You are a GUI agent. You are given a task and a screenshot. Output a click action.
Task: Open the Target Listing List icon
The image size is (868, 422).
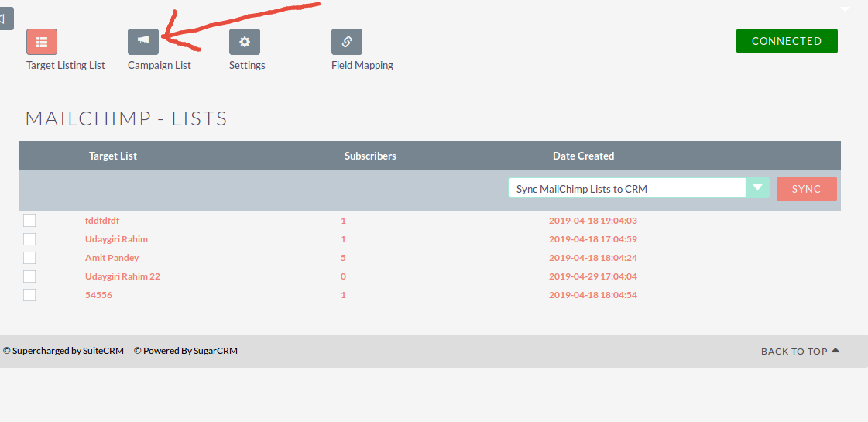point(42,42)
